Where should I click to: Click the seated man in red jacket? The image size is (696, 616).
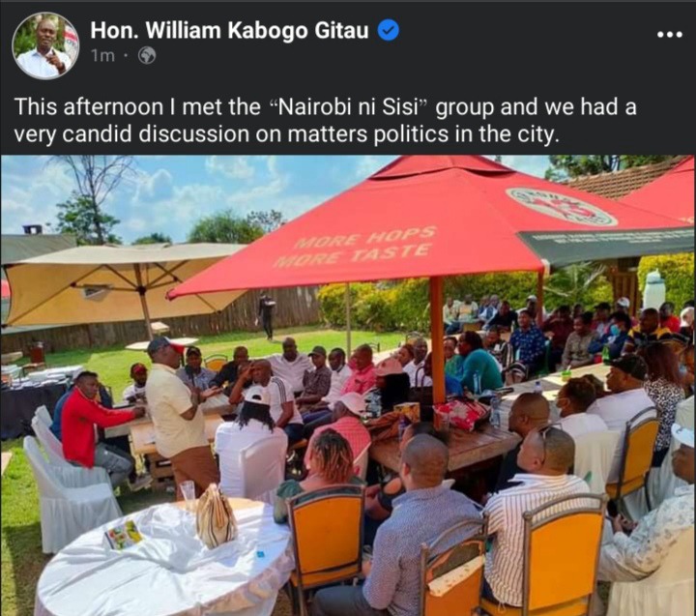(x=97, y=428)
